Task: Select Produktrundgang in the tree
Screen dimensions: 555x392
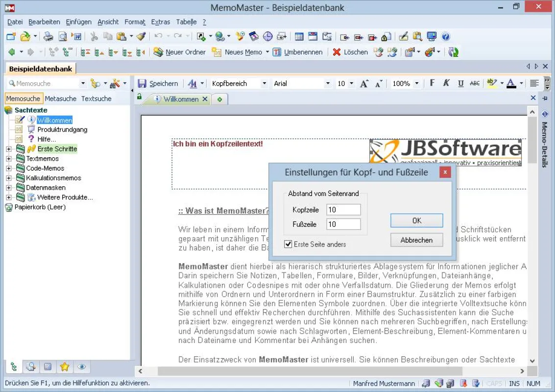Action: [x=62, y=129]
